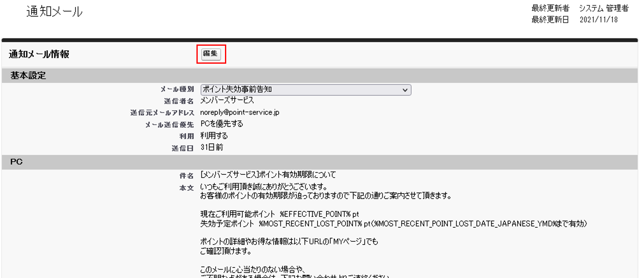Click the システム 管理者 last updater name
This screenshot has width=644, height=278.
point(604,8)
